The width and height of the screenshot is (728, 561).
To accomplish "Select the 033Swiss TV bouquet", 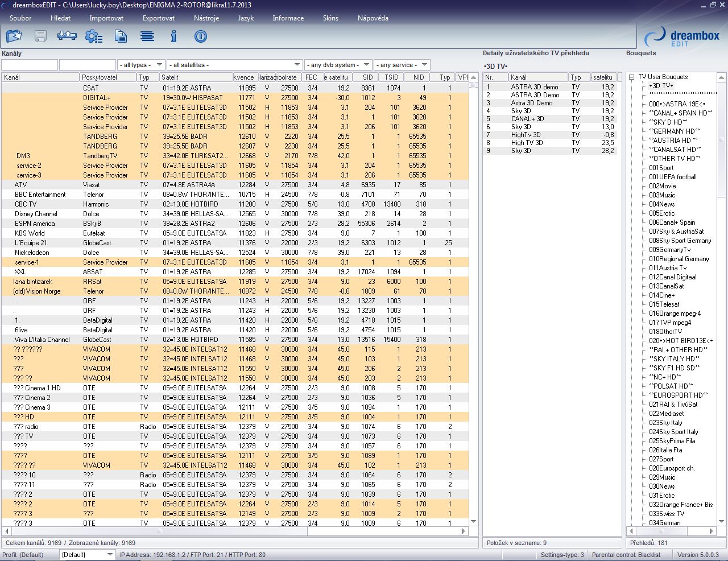I will click(x=667, y=514).
